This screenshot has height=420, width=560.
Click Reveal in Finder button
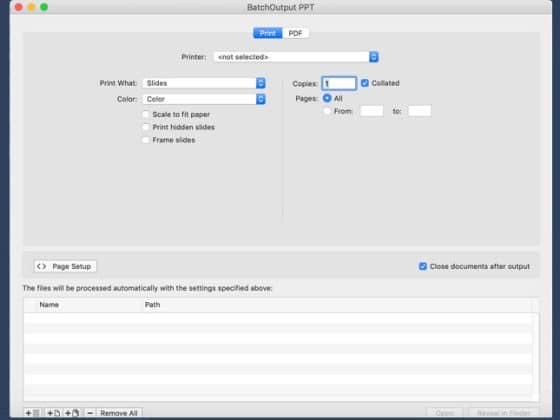click(x=503, y=413)
